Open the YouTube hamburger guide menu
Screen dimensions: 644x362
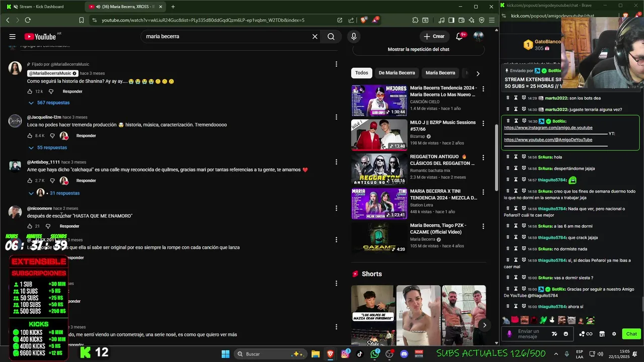pyautogui.click(x=13, y=36)
